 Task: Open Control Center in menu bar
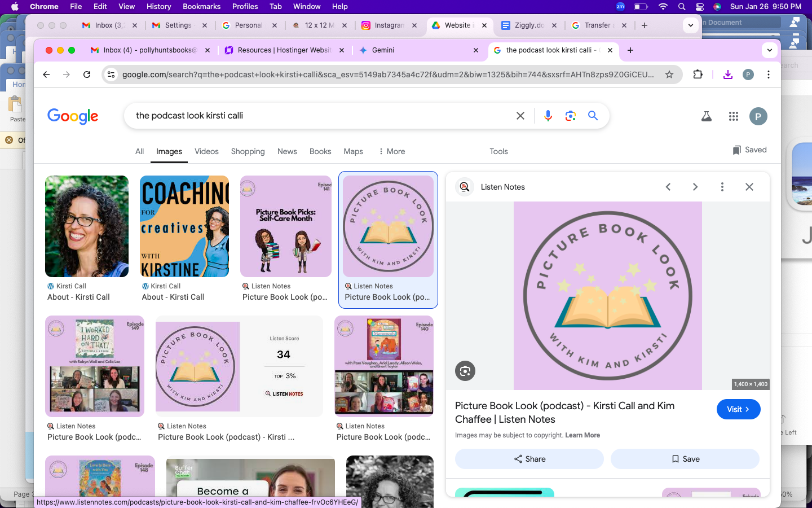[700, 7]
